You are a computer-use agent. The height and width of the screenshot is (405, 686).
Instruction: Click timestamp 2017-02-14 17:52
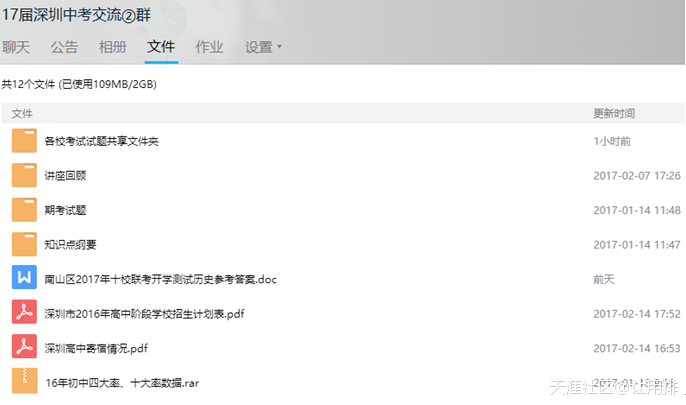(x=637, y=314)
